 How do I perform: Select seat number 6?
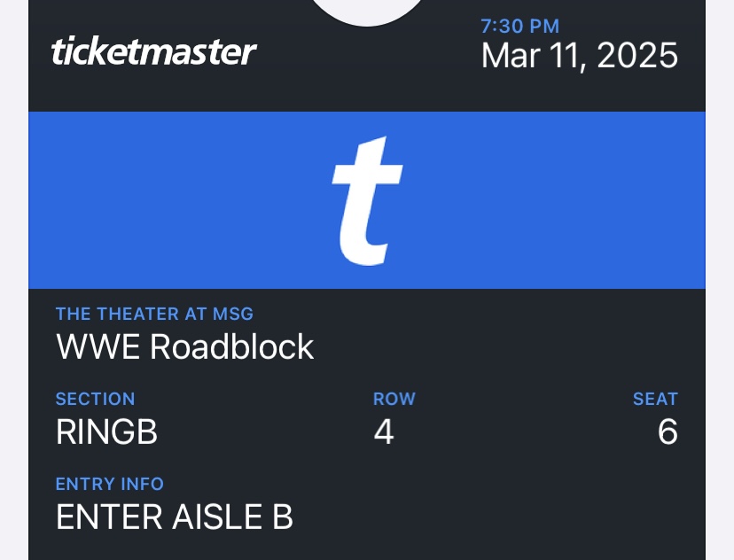click(x=667, y=432)
